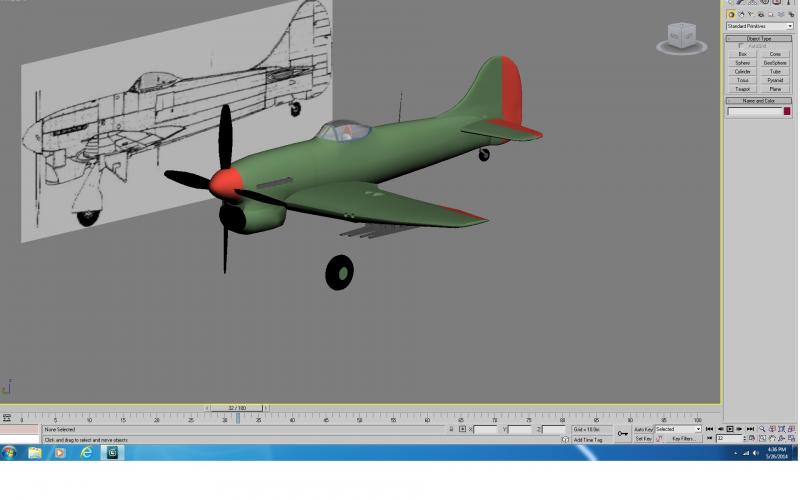Open the Selected key filter dropdown
Screen dimensions: 800x500
(x=678, y=430)
